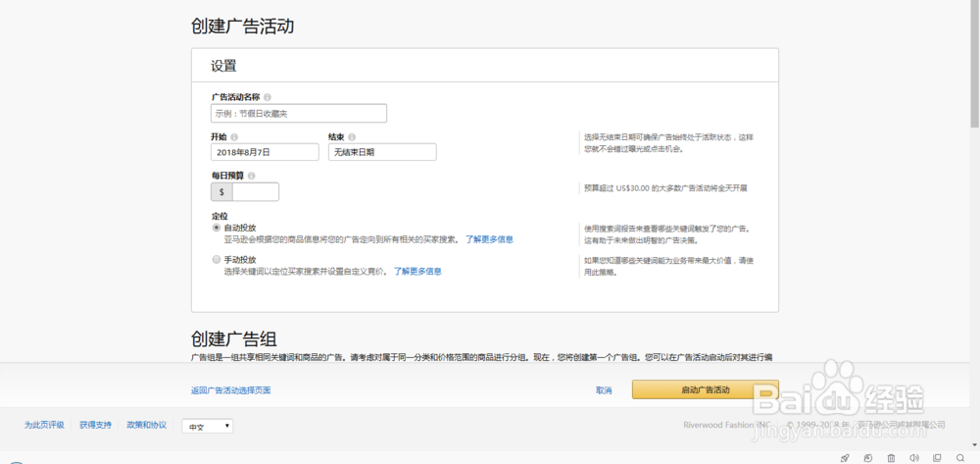
Task: Open the 开始 start date picker field
Action: [x=265, y=152]
